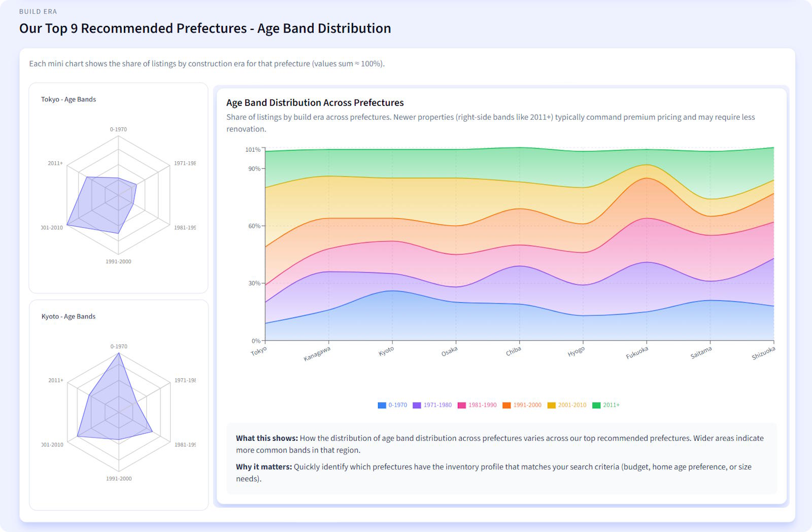Toggle the blue 0-1970 legend swatch
The width and height of the screenshot is (812, 532).
point(382,405)
